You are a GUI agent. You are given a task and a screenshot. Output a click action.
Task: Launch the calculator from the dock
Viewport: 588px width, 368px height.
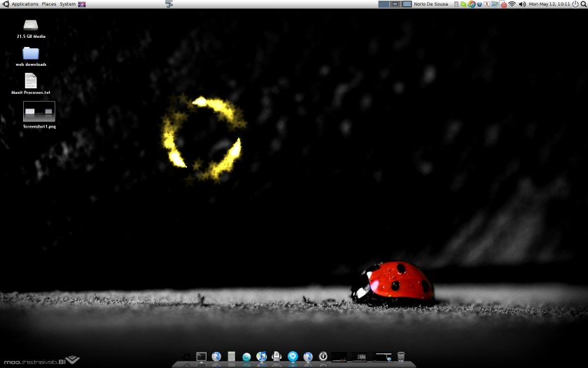[231, 357]
